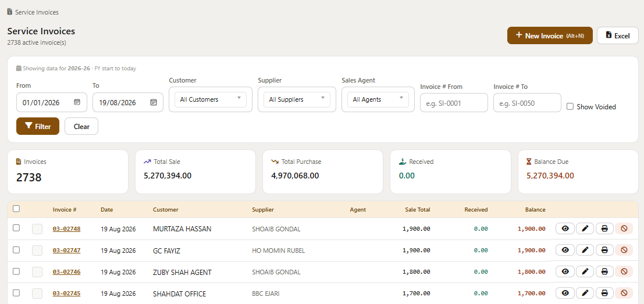Click the Invoice # To input field

click(x=527, y=103)
